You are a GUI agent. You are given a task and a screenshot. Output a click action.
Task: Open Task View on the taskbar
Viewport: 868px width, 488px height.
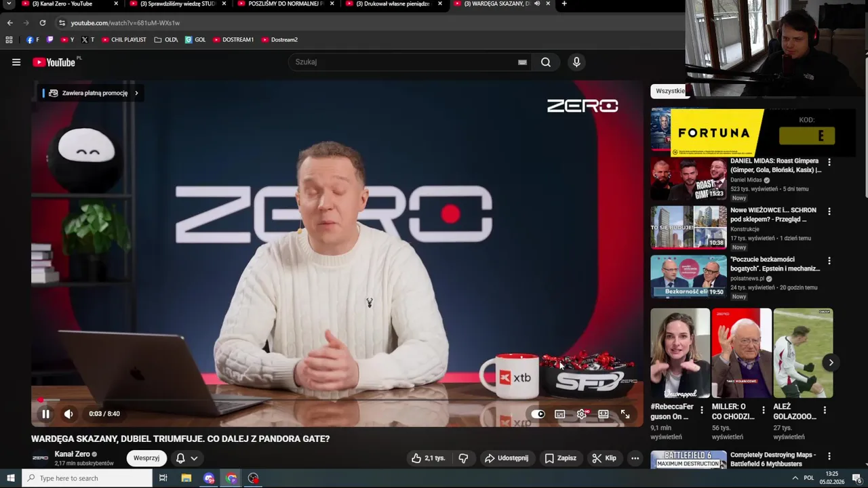(x=163, y=479)
